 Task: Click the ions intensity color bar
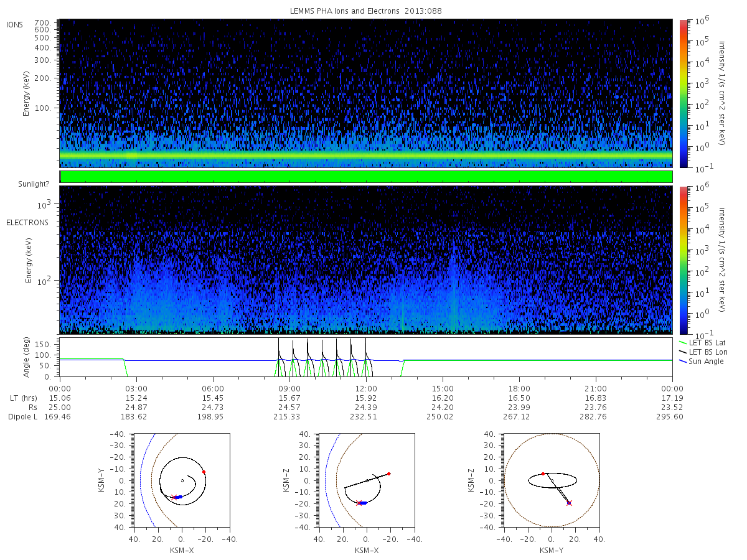tap(684, 93)
